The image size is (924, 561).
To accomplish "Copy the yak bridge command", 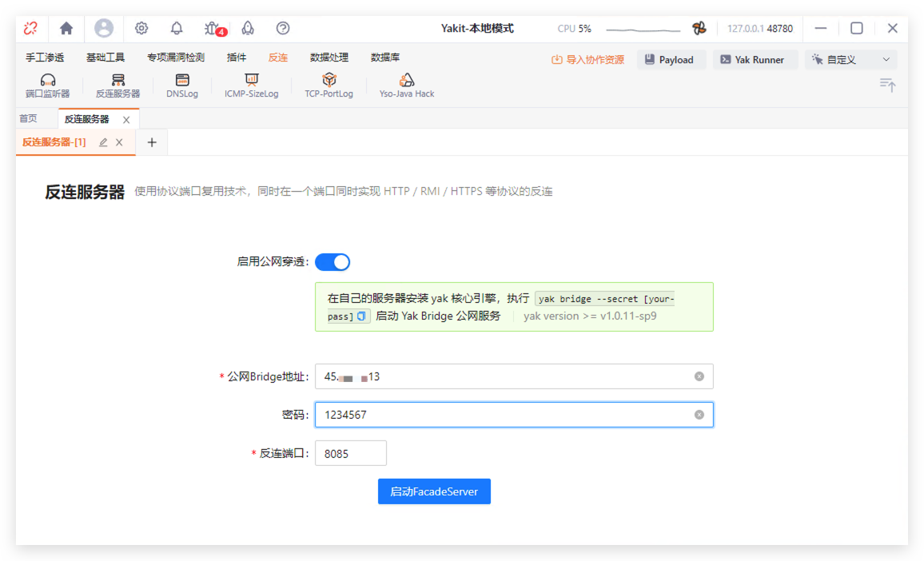I will click(361, 316).
